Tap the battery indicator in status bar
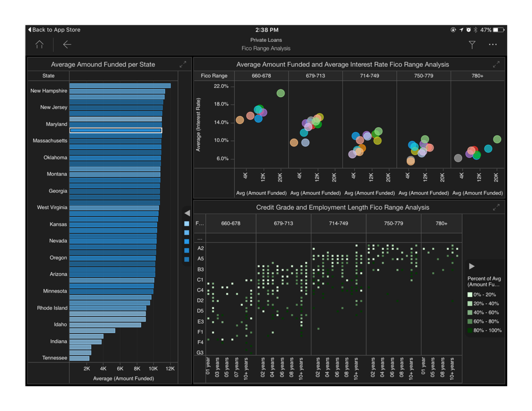The width and height of the screenshot is (532, 411). (498, 30)
